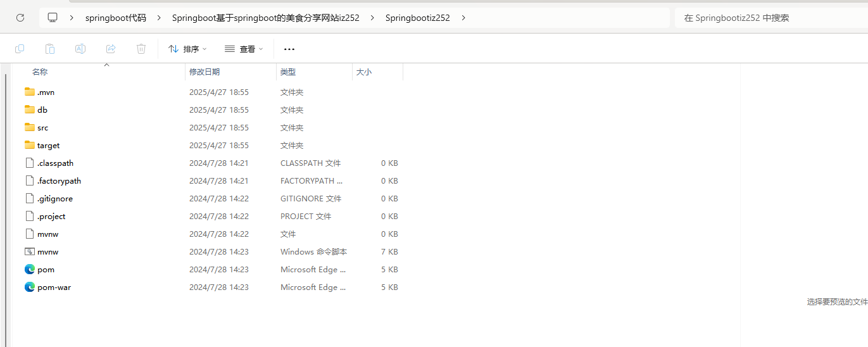The height and width of the screenshot is (347, 868).
Task: Select the .factorypath file name
Action: pyautogui.click(x=59, y=181)
